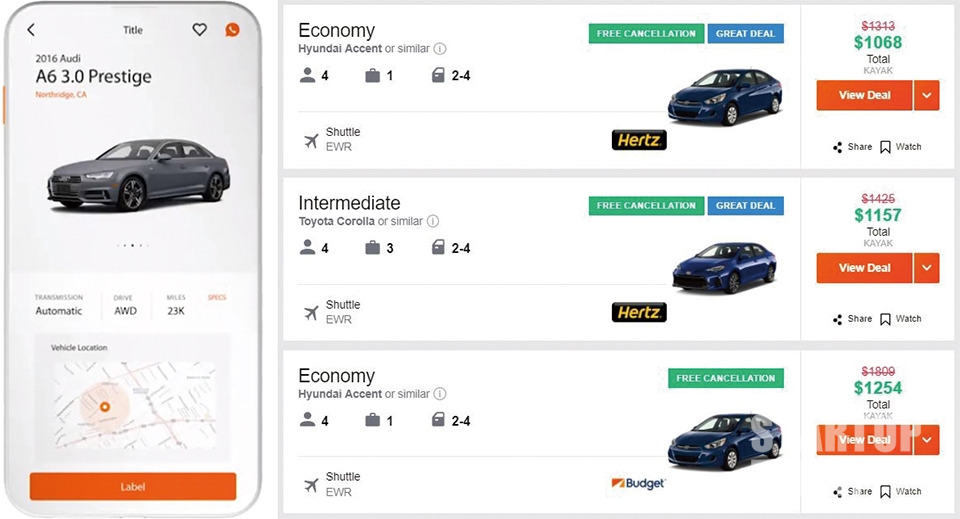Tap the orange Label button
960x519 pixels.
tap(133, 487)
